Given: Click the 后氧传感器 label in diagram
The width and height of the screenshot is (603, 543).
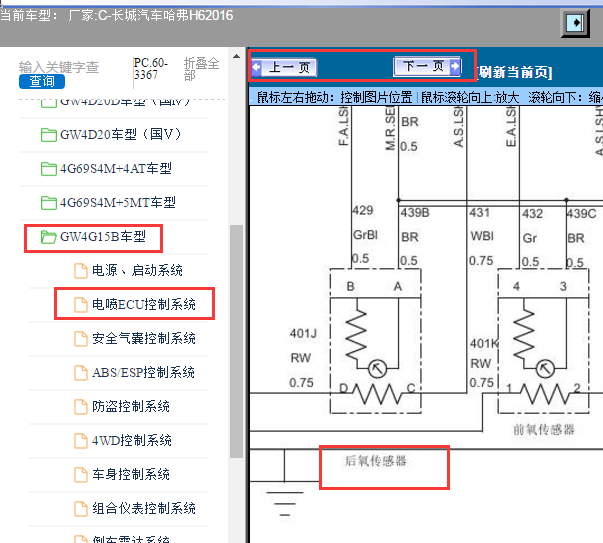Looking at the screenshot, I should pyautogui.click(x=375, y=460).
